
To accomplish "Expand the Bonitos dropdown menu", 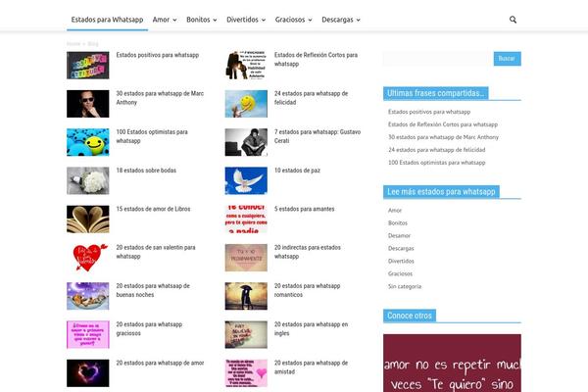I will tap(201, 20).
